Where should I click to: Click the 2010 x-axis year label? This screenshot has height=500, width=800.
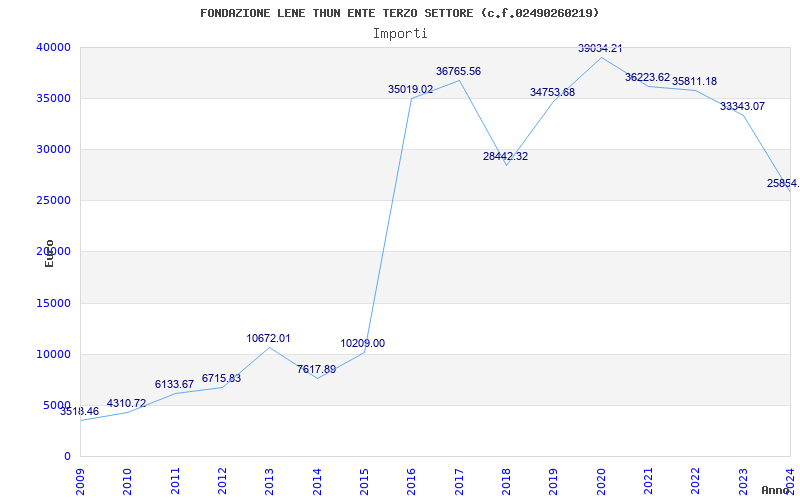click(x=128, y=481)
